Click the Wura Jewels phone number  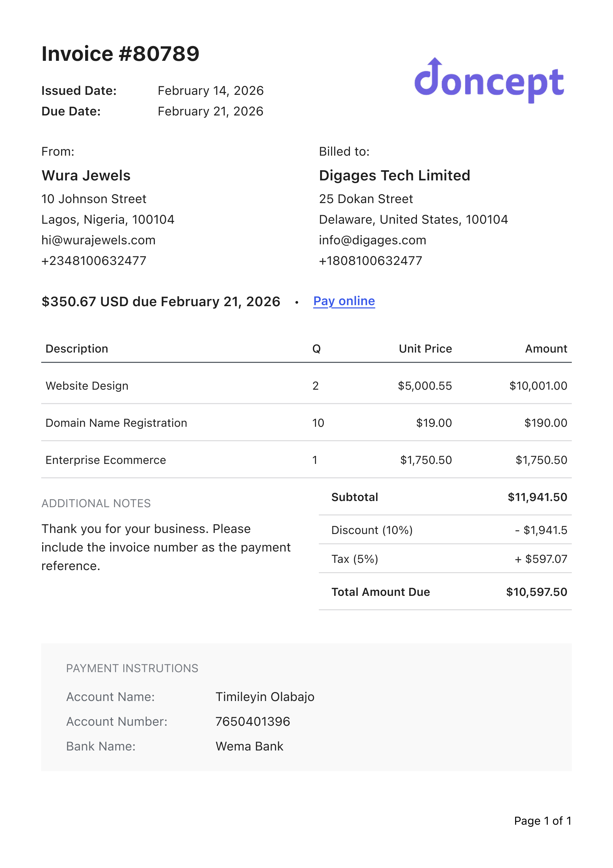pos(94,261)
